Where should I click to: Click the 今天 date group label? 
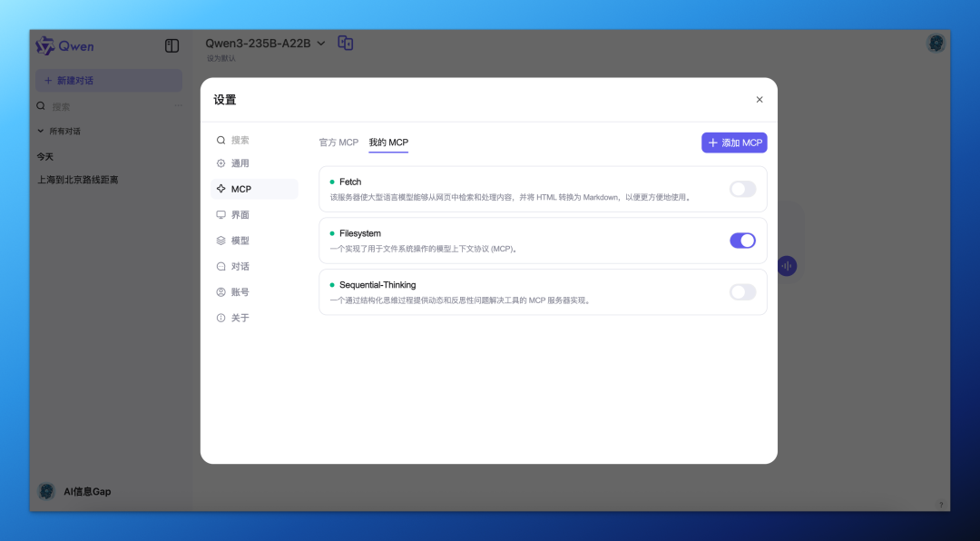tap(45, 157)
